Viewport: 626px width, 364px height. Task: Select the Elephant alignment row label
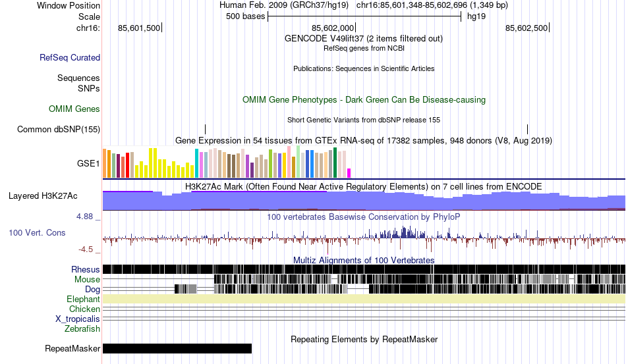(x=83, y=299)
